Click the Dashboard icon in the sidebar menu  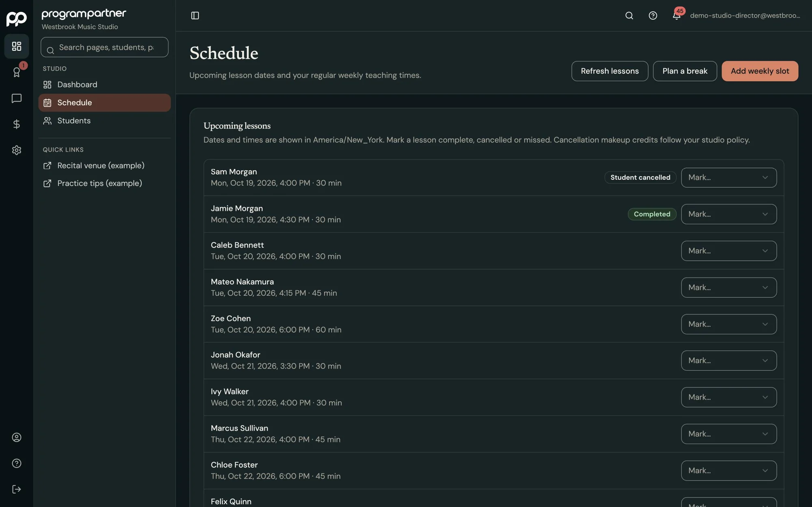(x=48, y=84)
